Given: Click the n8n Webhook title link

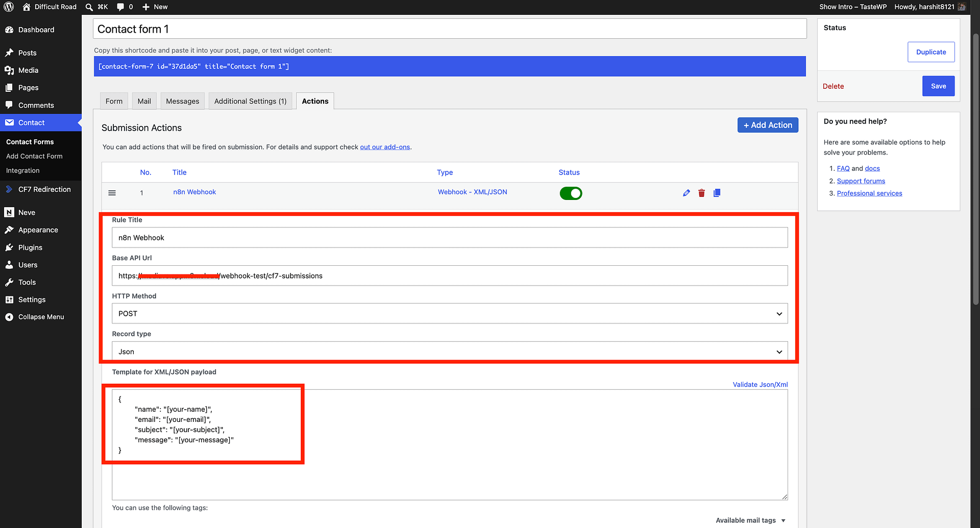Looking at the screenshot, I should click(194, 192).
